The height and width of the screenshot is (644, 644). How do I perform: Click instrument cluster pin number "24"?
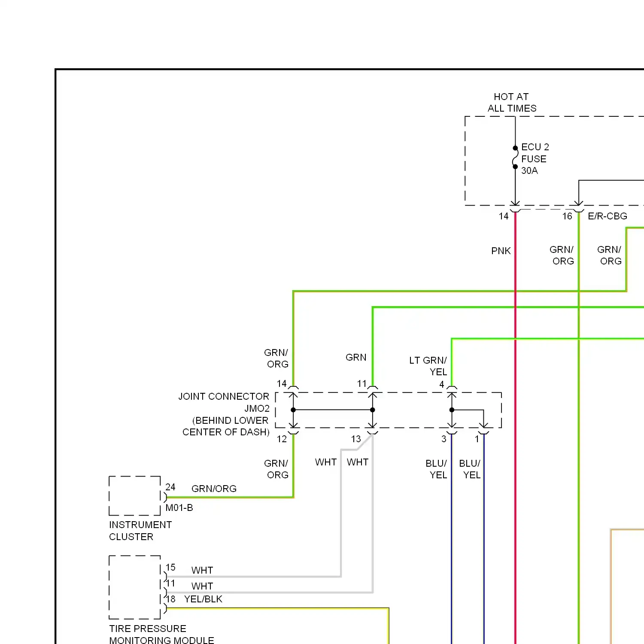click(x=170, y=487)
